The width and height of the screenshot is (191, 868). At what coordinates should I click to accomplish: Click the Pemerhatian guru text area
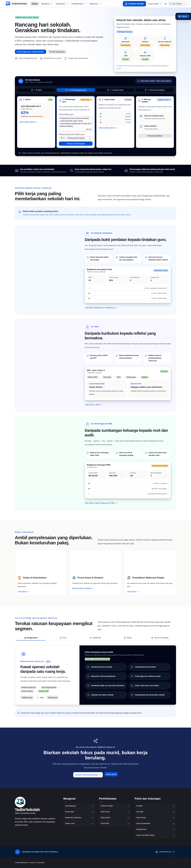click(x=76, y=124)
